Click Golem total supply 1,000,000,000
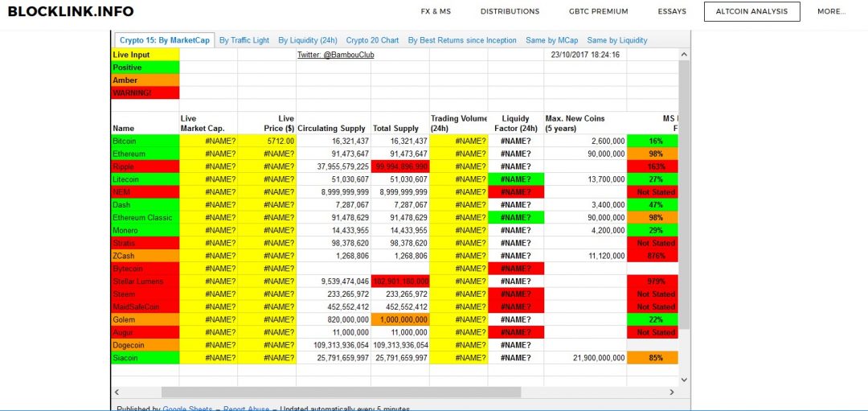The height and width of the screenshot is (411, 868). [400, 319]
